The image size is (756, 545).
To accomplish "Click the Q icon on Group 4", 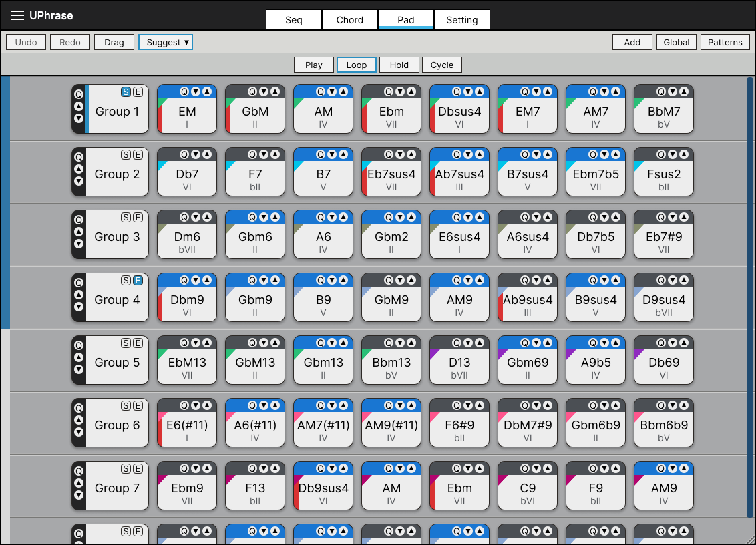I will click(79, 283).
